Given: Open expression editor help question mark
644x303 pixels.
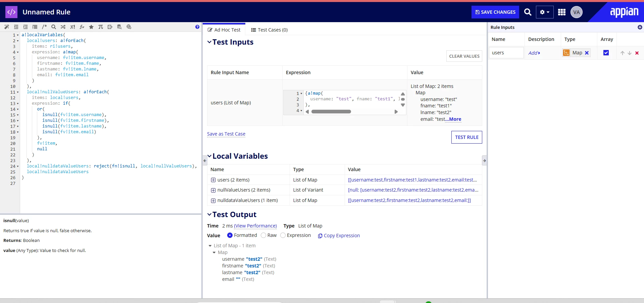Looking at the screenshot, I should tap(197, 27).
